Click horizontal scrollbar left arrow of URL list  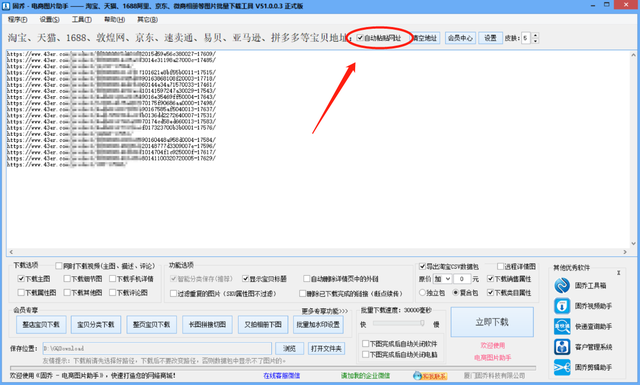coord(11,252)
